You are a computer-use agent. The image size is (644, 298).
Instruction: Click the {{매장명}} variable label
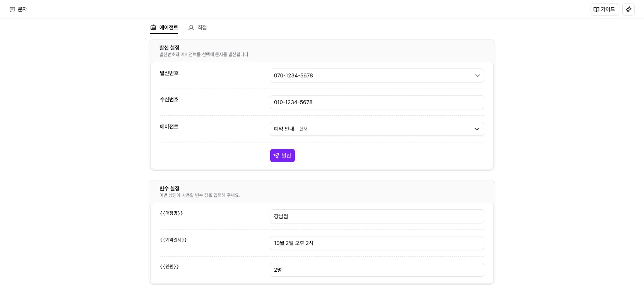pyautogui.click(x=171, y=213)
